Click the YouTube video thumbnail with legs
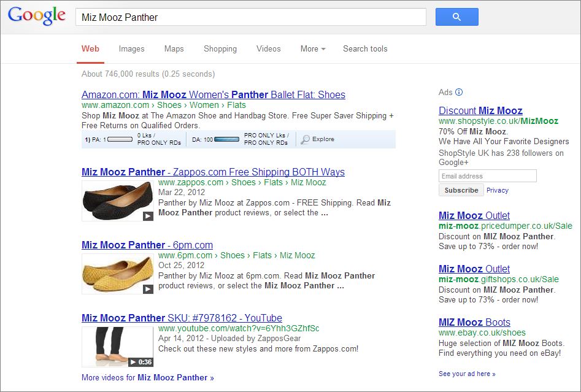581x392 pixels. [x=117, y=347]
